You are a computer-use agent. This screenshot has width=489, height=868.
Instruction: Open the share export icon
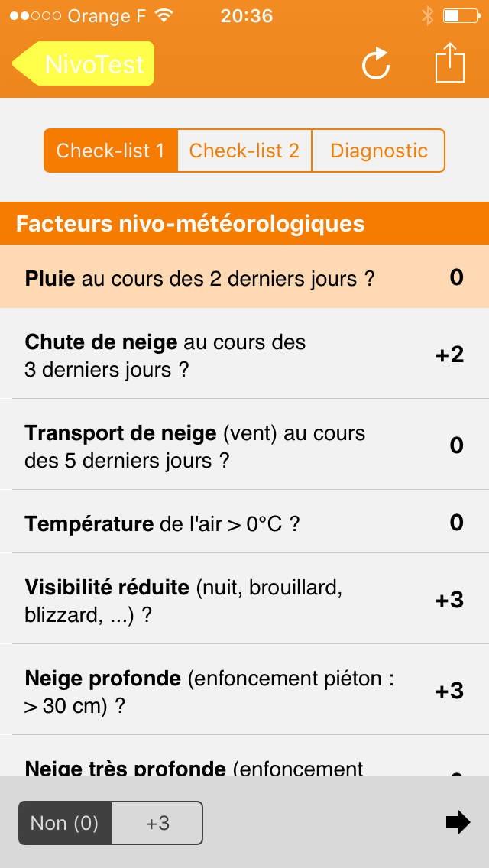pyautogui.click(x=450, y=63)
